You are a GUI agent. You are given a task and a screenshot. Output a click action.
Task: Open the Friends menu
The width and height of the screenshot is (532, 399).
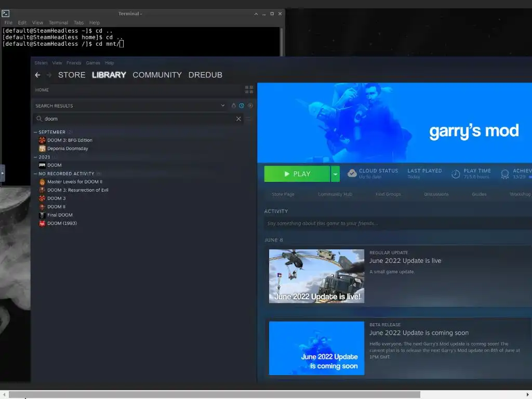point(74,63)
